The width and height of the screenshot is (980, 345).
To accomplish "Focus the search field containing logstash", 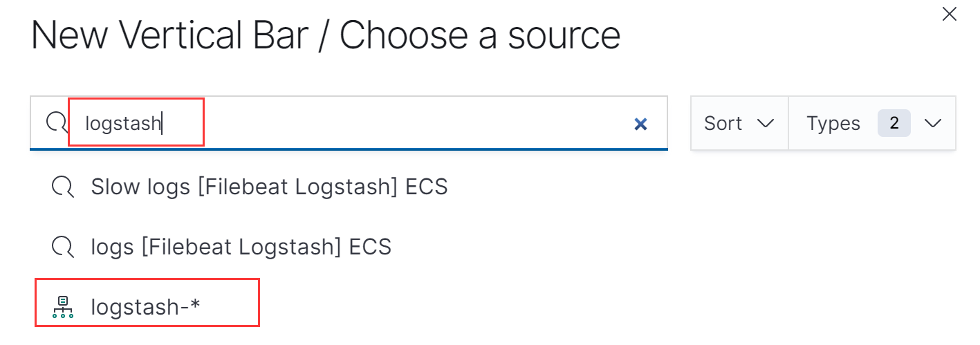I will coord(349,123).
